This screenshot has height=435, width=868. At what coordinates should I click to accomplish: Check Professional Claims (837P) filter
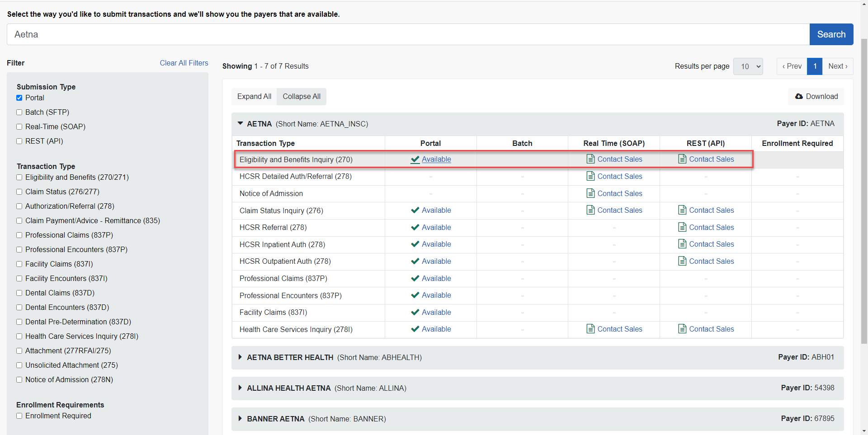click(19, 235)
